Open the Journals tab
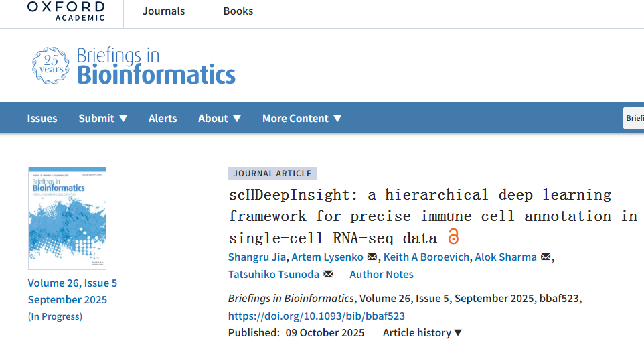Screen dimensions: 644x345 point(163,11)
